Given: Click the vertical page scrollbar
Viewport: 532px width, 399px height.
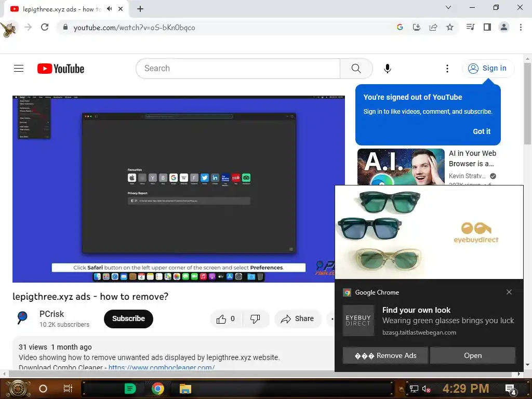Looking at the screenshot, I should pyautogui.click(x=528, y=103).
